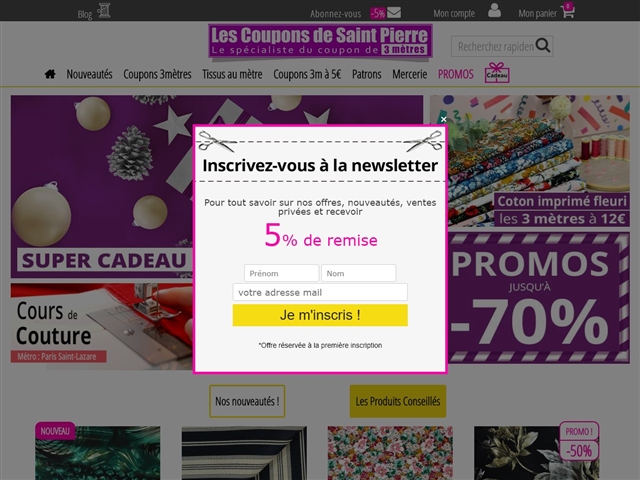The height and width of the screenshot is (480, 640).
Task: Open the Cadeau gift box icon
Action: [x=497, y=73]
